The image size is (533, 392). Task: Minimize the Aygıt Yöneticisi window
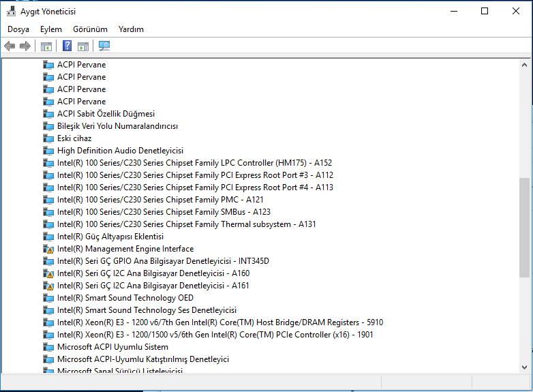(x=454, y=11)
